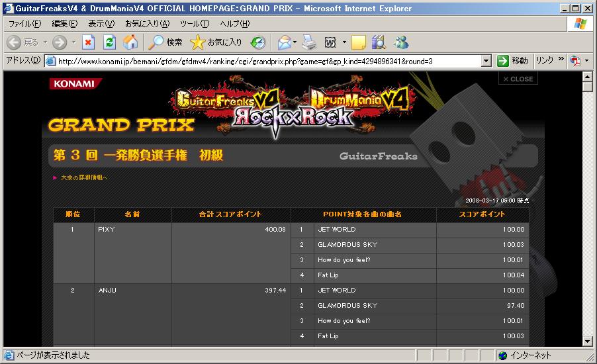Click PIXY's GLAMOROUS SKY song cell
Screen dimensions: 597x364
point(375,245)
